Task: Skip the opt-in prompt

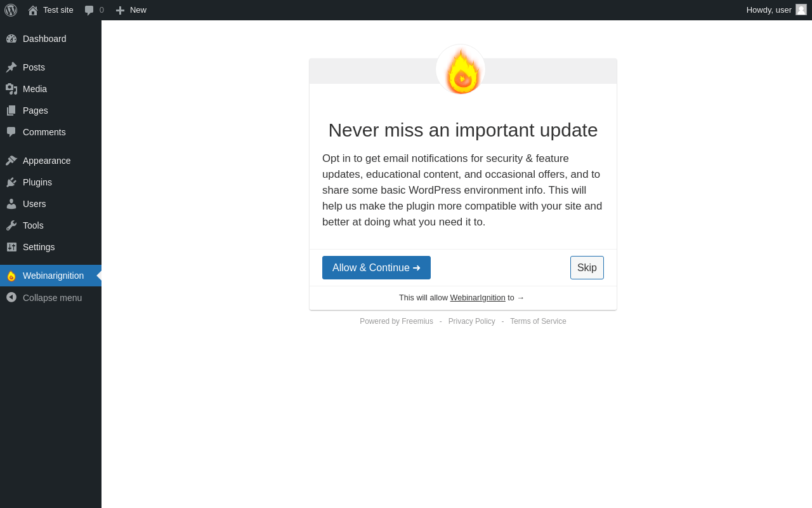Action: (587, 267)
